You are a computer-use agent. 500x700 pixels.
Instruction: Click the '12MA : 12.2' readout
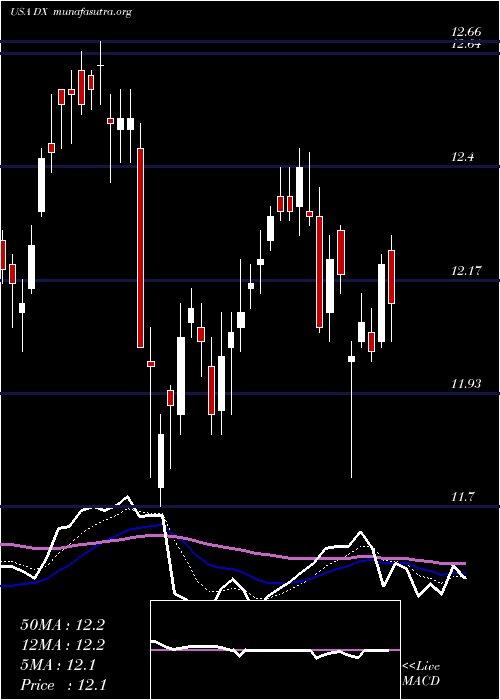point(62,645)
